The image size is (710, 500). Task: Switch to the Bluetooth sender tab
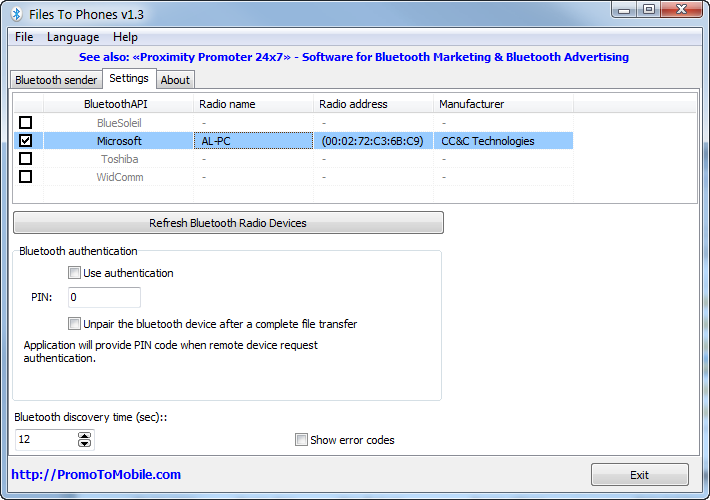[57, 80]
